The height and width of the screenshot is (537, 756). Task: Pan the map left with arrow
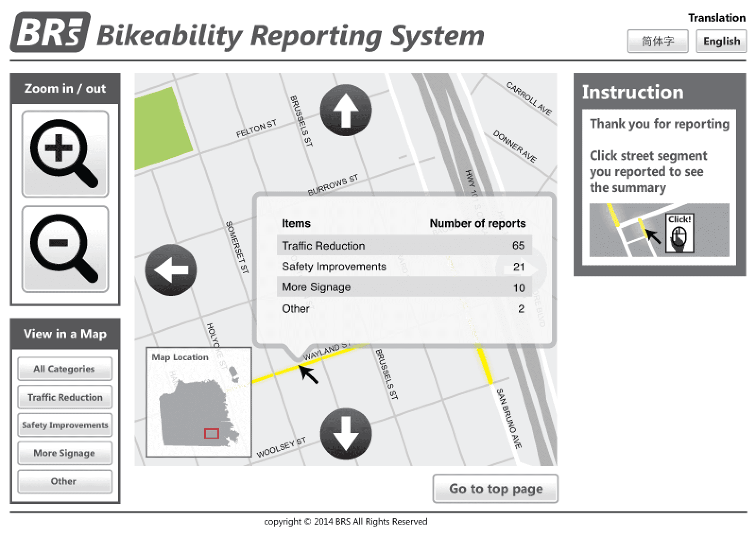click(x=171, y=270)
